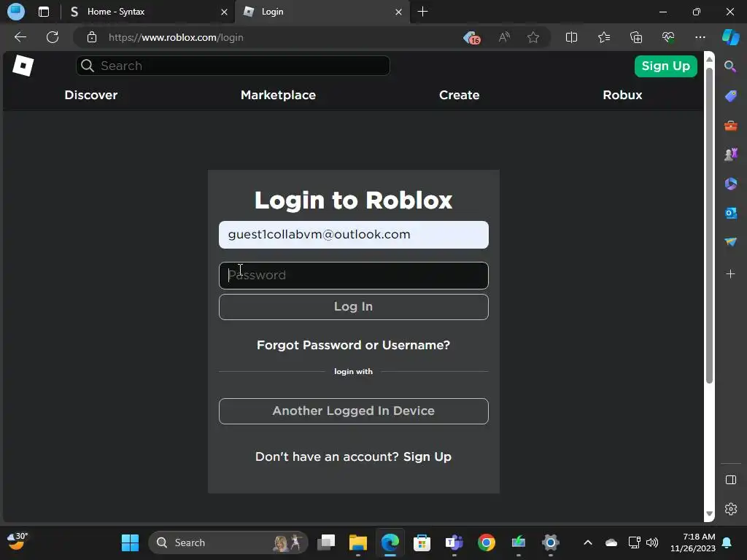747x560 pixels.
Task: Open a new browser tab
Action: tap(422, 12)
